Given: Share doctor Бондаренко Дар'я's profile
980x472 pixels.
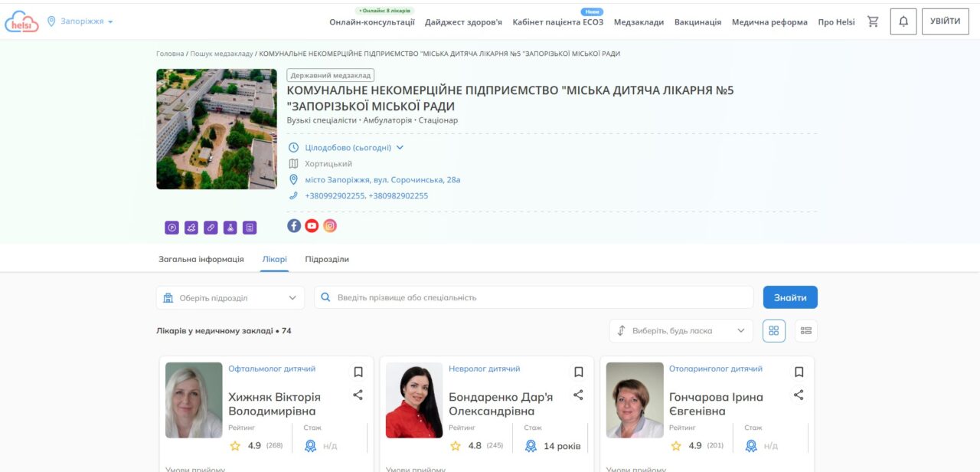Looking at the screenshot, I should [x=578, y=395].
